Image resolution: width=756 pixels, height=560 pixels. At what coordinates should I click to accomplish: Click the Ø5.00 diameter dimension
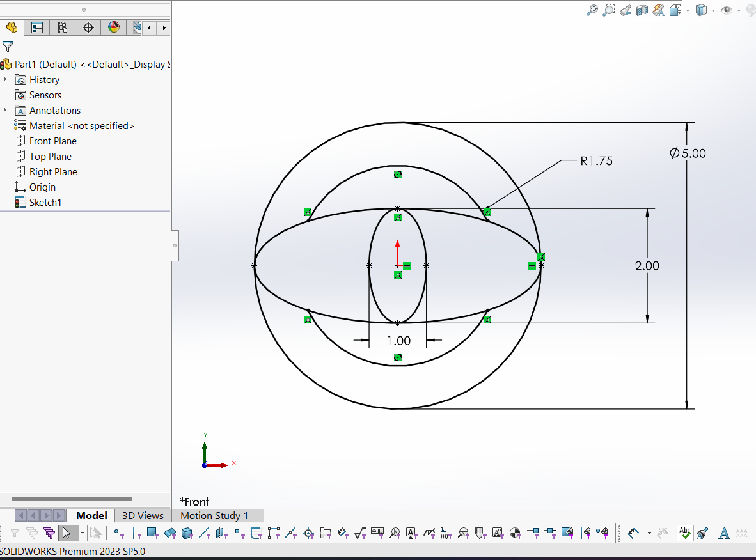pyautogui.click(x=688, y=153)
